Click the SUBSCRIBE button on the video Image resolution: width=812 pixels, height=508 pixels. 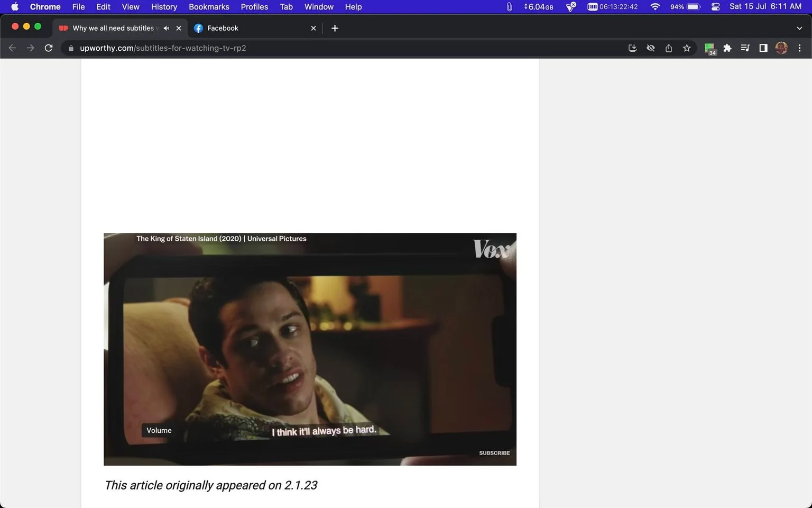click(494, 453)
